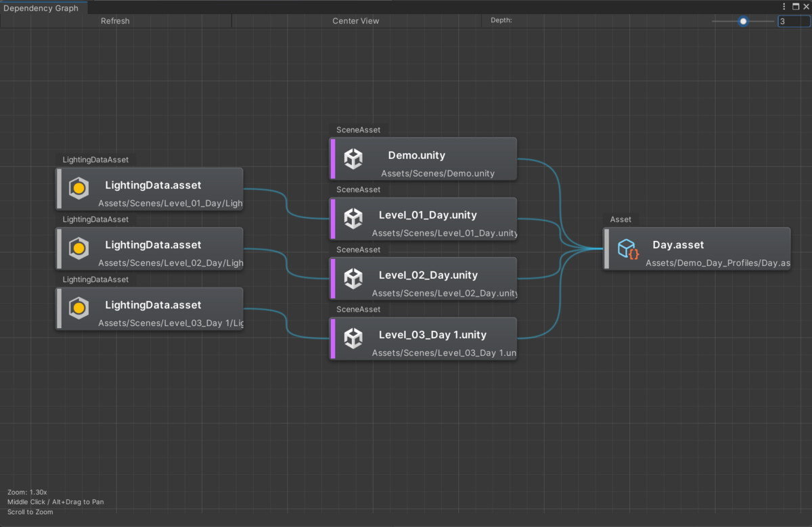
Task: Select the scene icon on Level_03_Day 1.unity
Action: (353, 338)
